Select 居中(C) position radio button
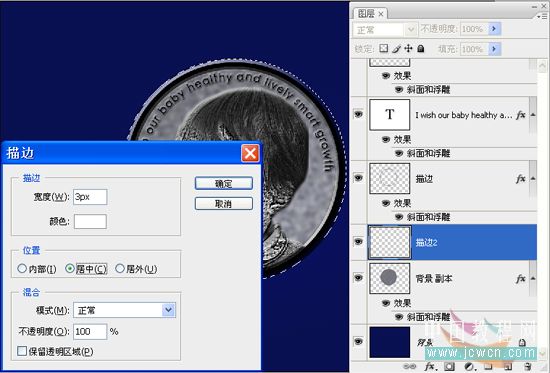550x373 pixels. pyautogui.click(x=70, y=269)
